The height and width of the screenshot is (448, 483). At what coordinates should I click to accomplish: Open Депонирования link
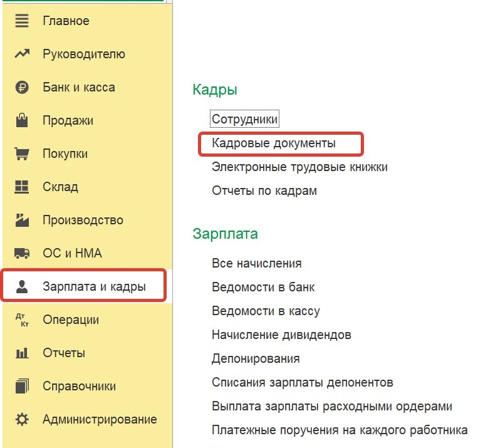(x=256, y=358)
